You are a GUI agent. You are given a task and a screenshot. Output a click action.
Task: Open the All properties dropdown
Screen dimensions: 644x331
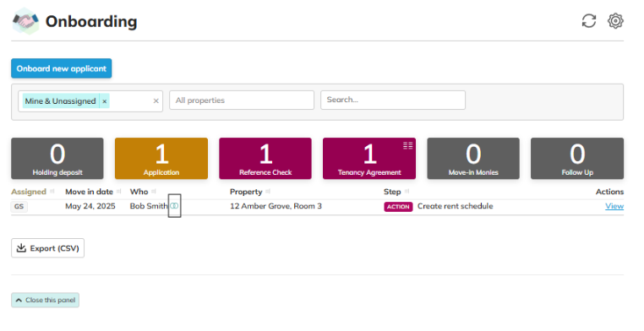[242, 100]
